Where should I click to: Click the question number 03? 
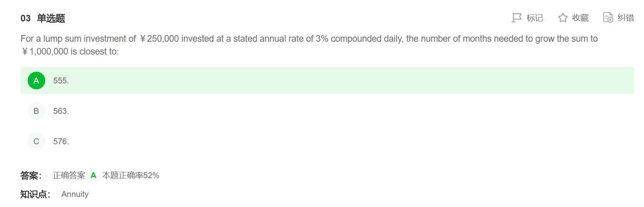click(x=25, y=18)
